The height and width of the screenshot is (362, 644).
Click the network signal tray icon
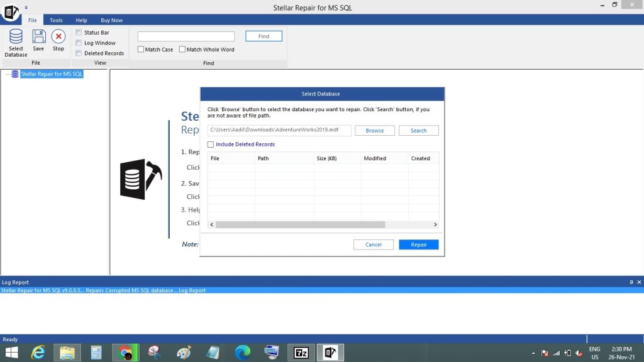click(x=556, y=353)
